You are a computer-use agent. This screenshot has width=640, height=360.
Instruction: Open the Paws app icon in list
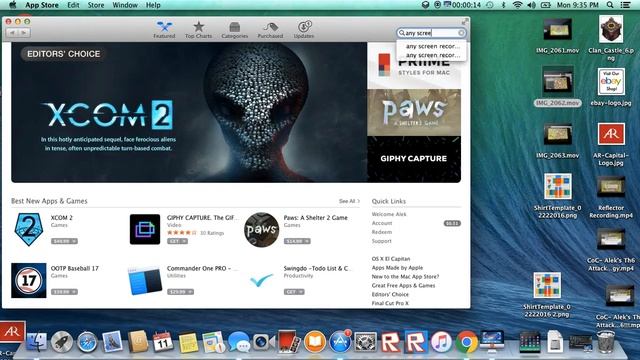point(261,229)
